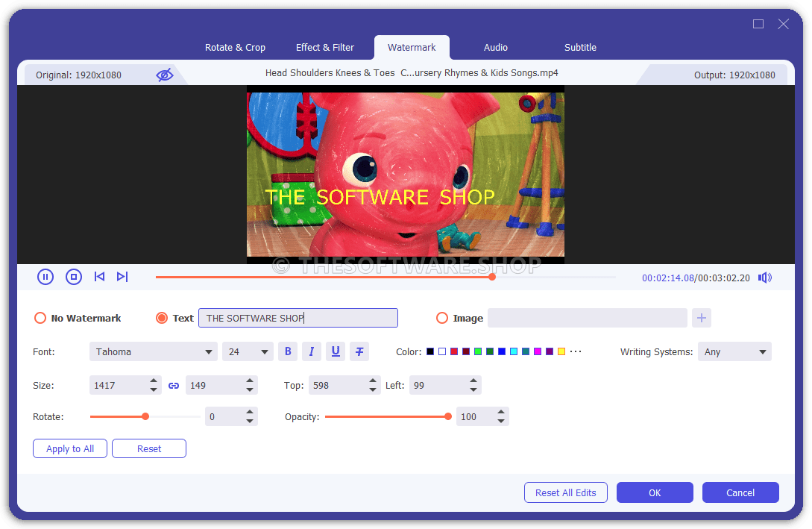Add a watermark image with plus button
812x529 pixels.
pos(702,318)
